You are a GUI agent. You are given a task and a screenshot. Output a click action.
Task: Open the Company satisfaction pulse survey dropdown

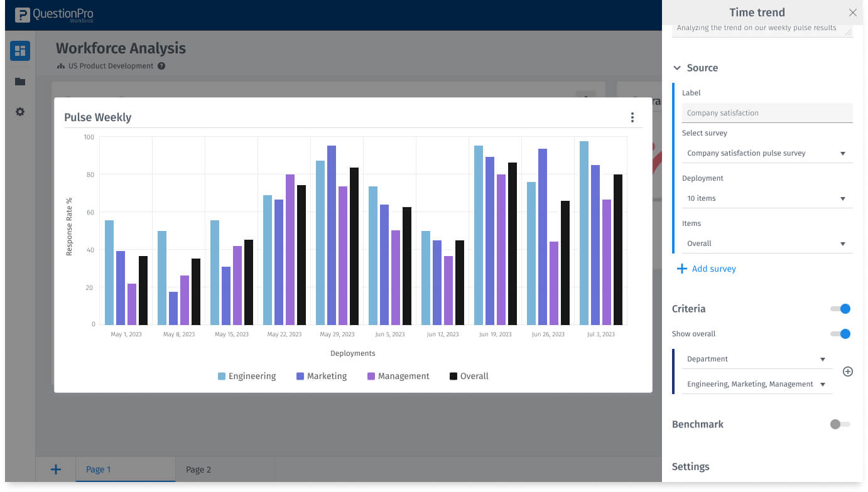(x=767, y=152)
